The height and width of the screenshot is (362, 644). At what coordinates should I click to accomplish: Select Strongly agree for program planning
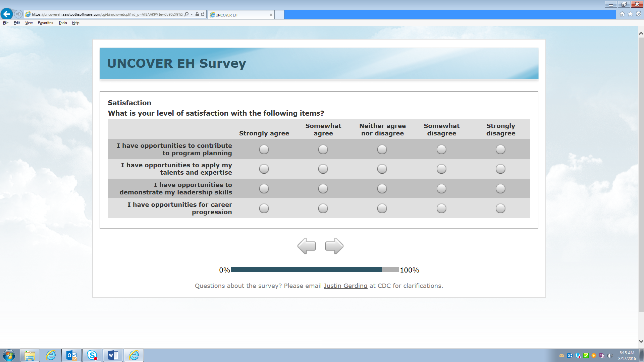[x=264, y=149]
